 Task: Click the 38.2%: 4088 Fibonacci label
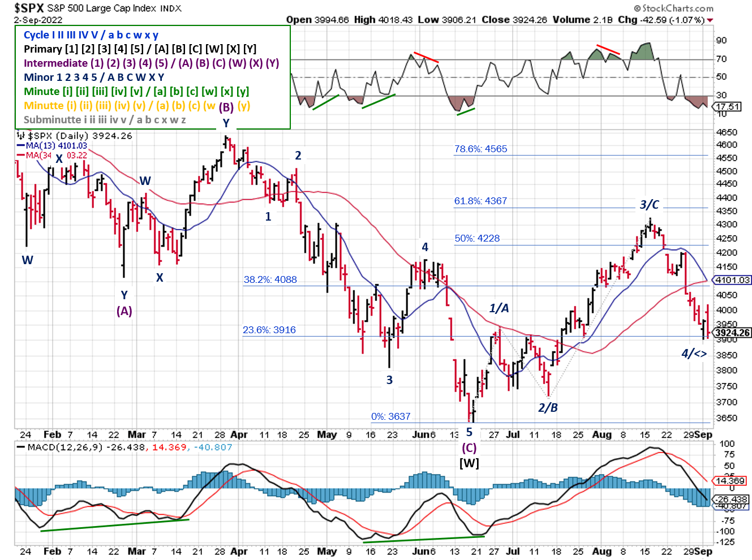coord(270,279)
